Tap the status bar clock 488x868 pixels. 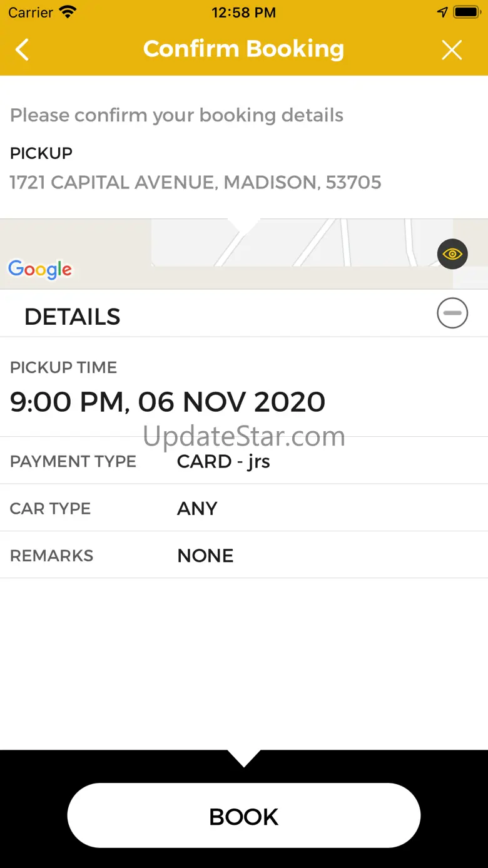pos(243,12)
